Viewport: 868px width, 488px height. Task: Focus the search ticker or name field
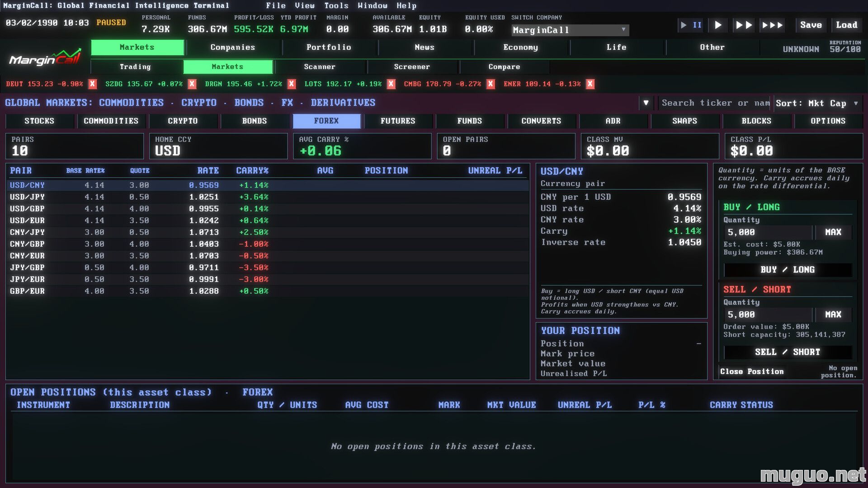(x=715, y=103)
